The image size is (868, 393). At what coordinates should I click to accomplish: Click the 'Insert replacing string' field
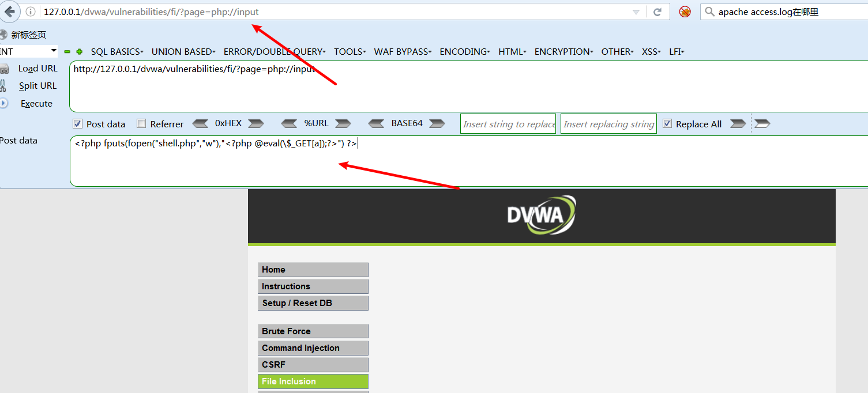[x=608, y=124]
